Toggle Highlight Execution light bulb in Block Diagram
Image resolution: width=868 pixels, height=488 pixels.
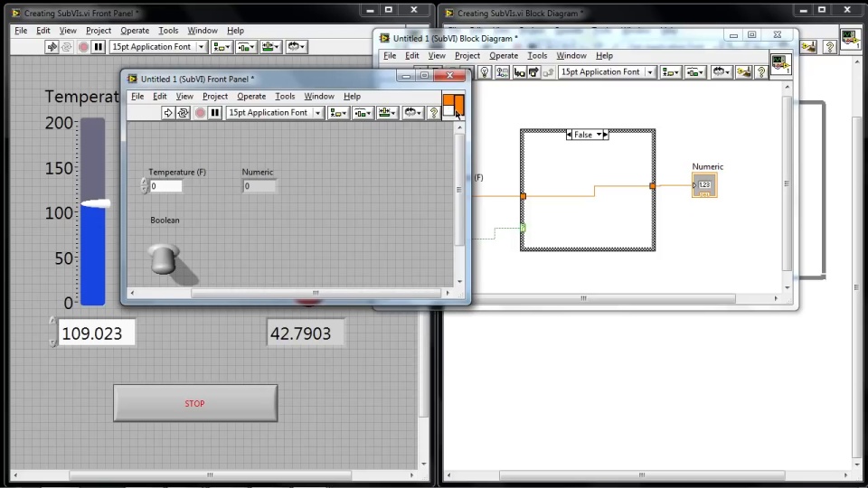(485, 72)
